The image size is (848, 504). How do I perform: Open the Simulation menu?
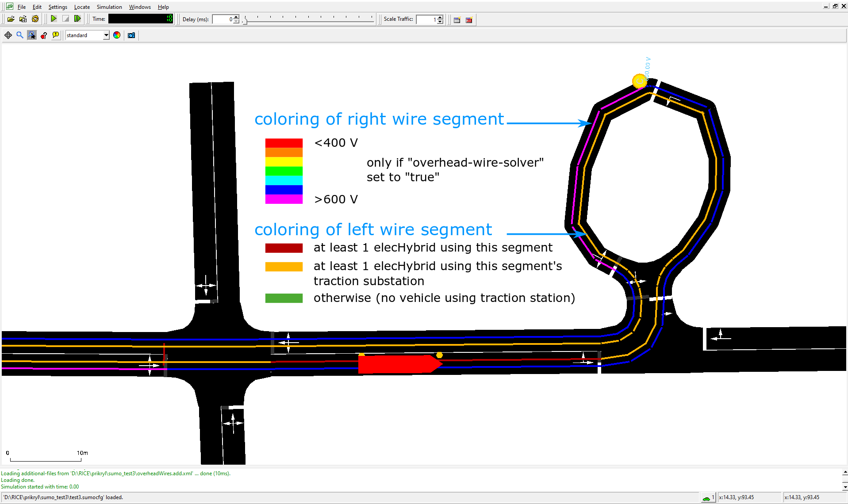pyautogui.click(x=109, y=7)
